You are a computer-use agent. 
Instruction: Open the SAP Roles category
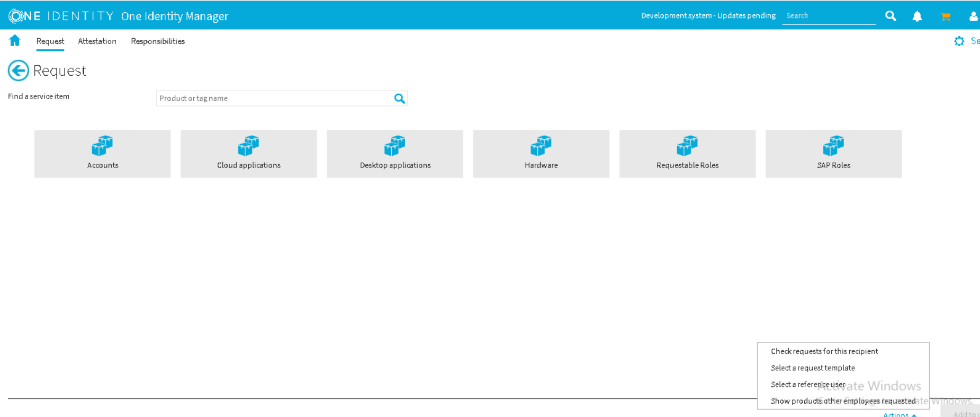coord(834,154)
